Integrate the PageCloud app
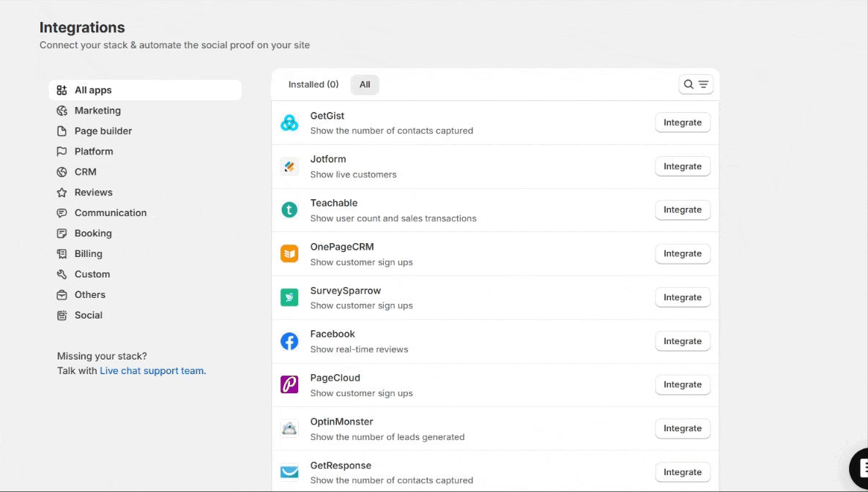868x492 pixels. (683, 385)
